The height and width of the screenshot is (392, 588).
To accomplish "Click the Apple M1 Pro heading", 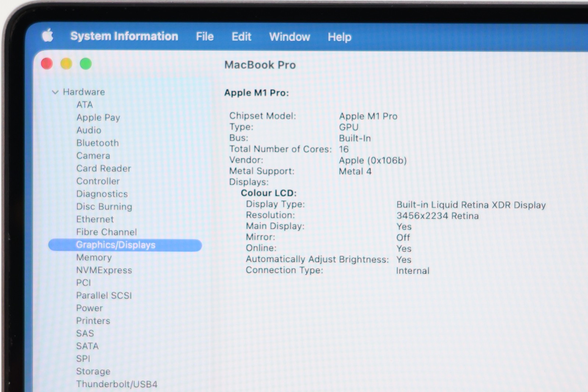I will (x=257, y=93).
